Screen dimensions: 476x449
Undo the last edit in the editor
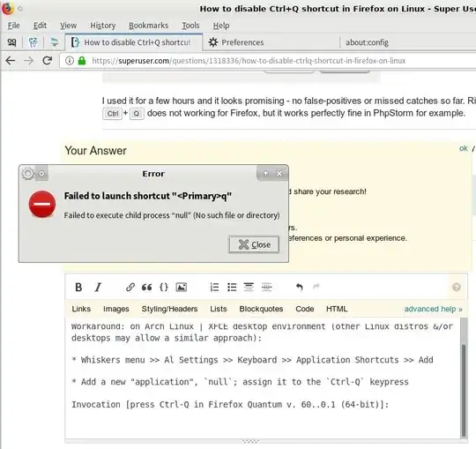300,287
